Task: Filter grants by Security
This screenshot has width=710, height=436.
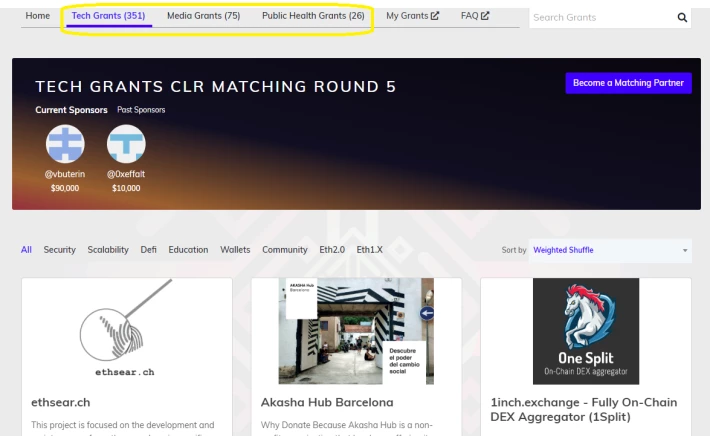Action: click(59, 250)
